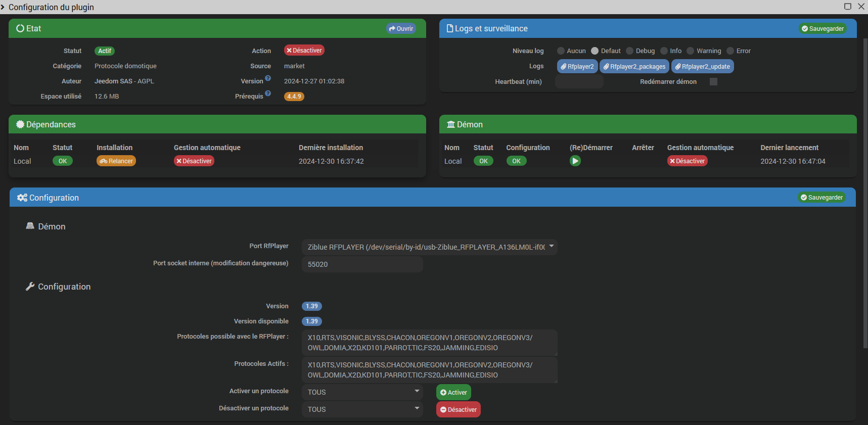Open the Rfplayer2 log
This screenshot has height=425, width=868.
click(x=577, y=66)
